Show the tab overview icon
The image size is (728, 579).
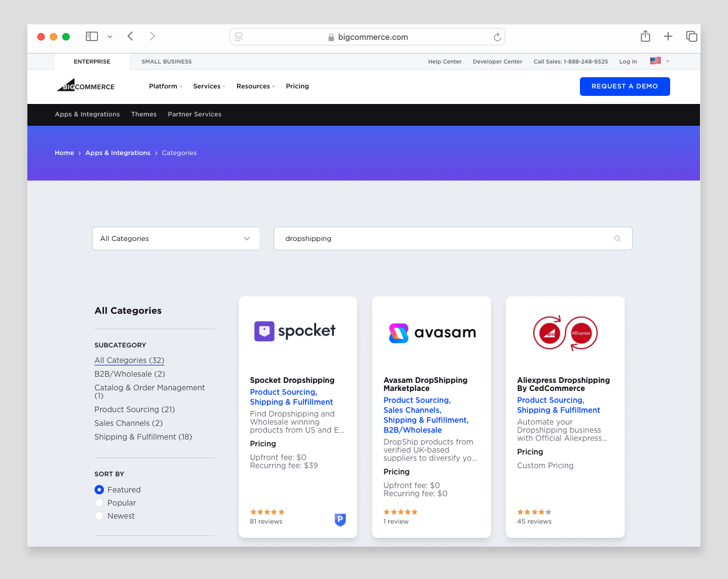click(x=691, y=36)
